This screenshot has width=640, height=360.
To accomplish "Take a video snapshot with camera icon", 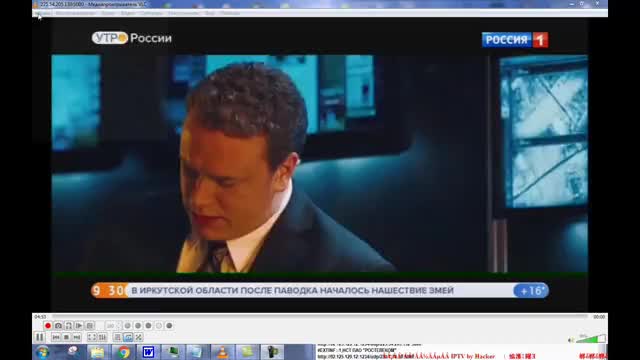I will (x=58, y=326).
